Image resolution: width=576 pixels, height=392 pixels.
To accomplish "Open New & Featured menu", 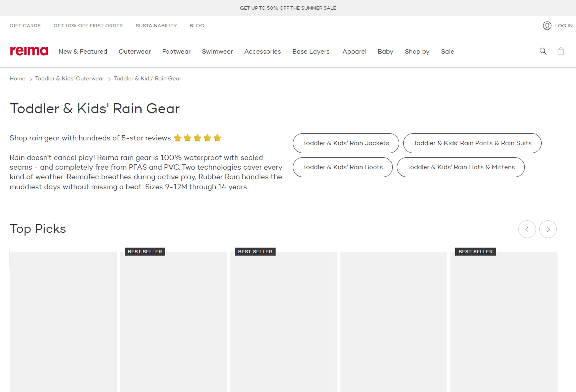I will pyautogui.click(x=83, y=51).
